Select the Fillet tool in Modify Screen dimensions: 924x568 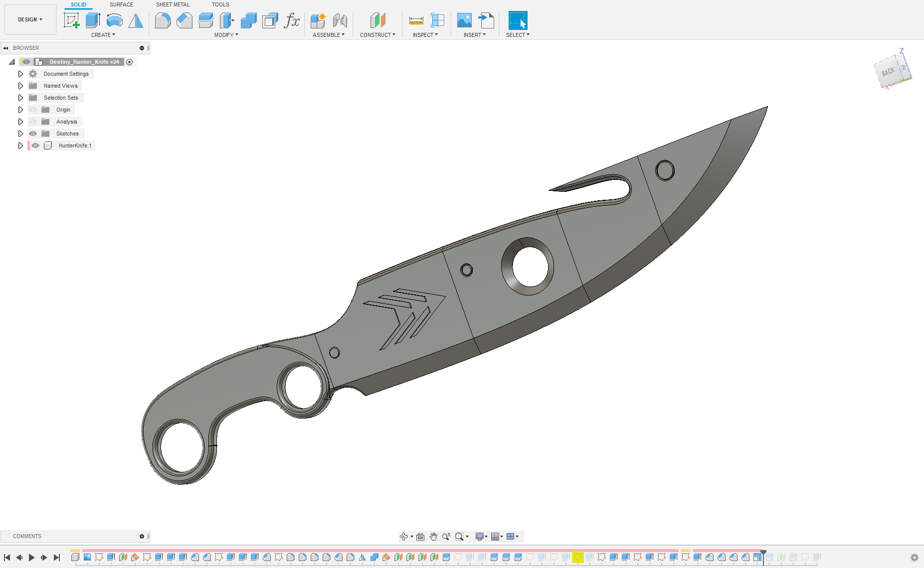tap(163, 20)
